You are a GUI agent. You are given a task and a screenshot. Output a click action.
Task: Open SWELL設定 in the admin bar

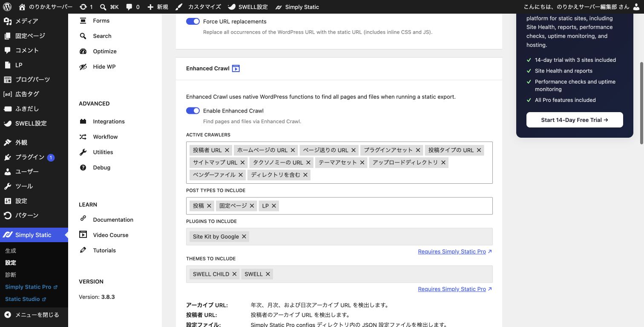click(247, 7)
